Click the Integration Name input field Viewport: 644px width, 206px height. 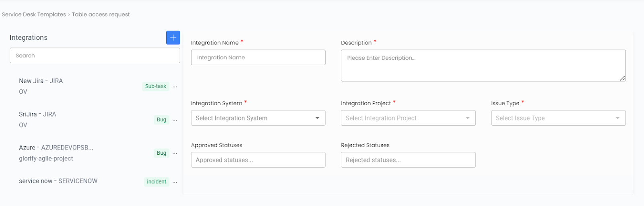point(258,58)
